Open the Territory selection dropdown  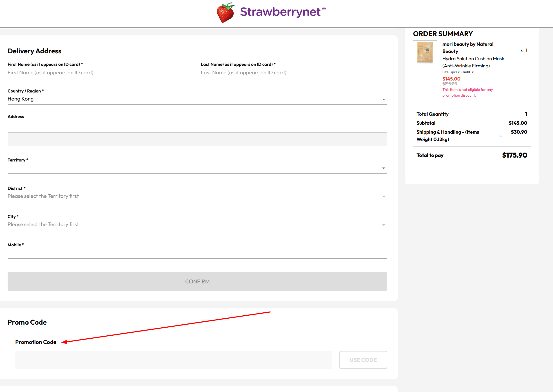[x=383, y=168]
